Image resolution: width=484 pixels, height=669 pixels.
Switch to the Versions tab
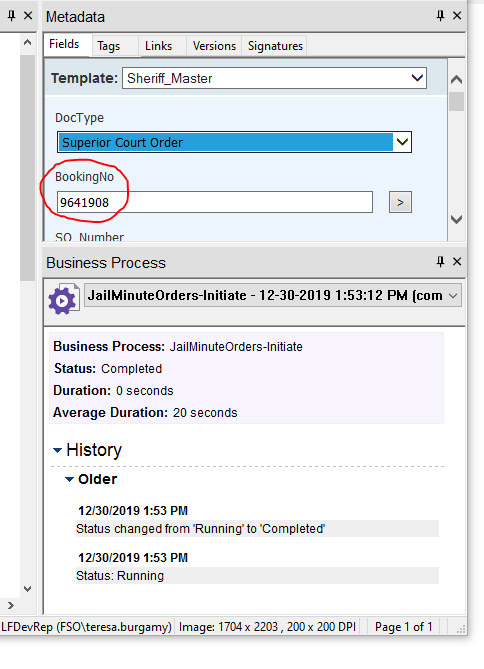coord(214,46)
